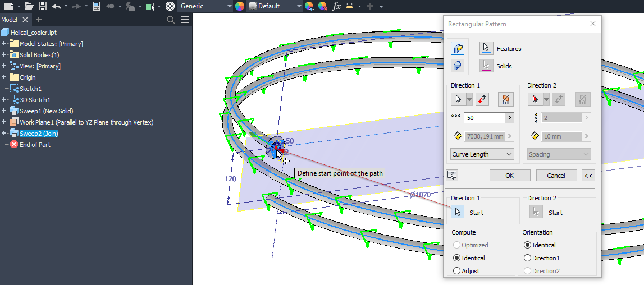Select the Identical compute radio button
Image resolution: width=644 pixels, height=285 pixels.
(457, 258)
